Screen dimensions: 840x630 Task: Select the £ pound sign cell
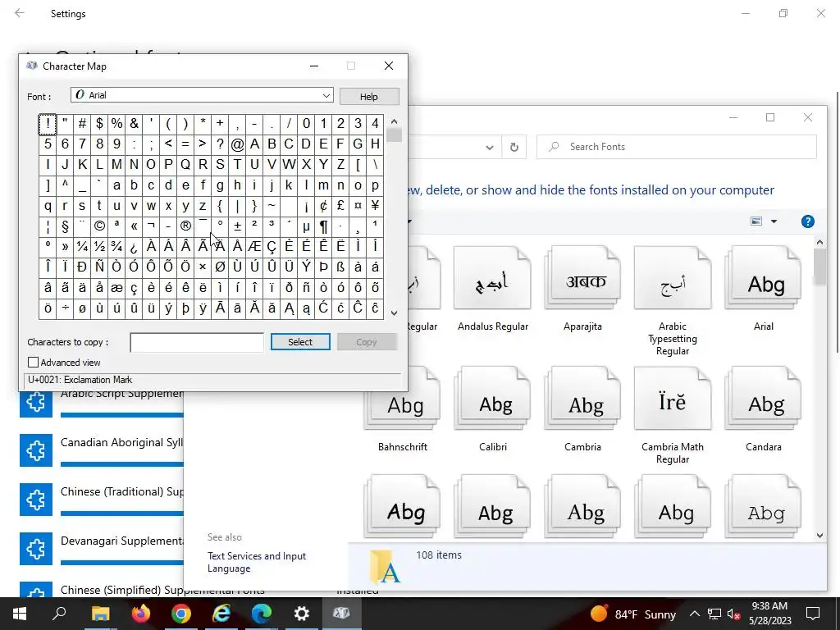click(x=340, y=206)
